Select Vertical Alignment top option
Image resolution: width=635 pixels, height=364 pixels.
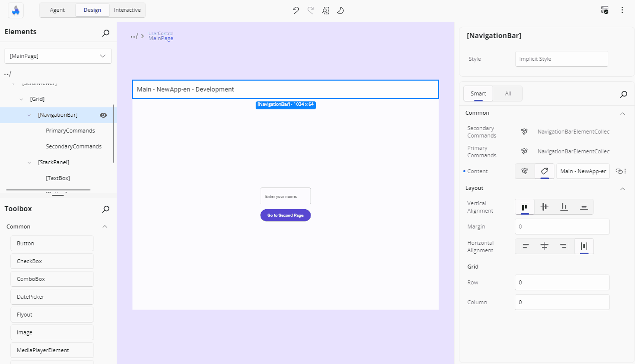524,207
